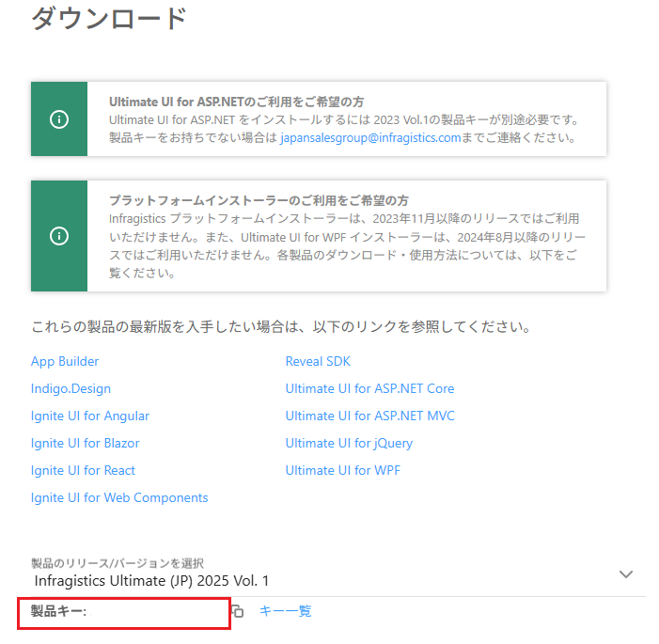Open Ultimate UI for jQuery link
Image resolution: width=659 pixels, height=644 pixels.
[x=350, y=444]
